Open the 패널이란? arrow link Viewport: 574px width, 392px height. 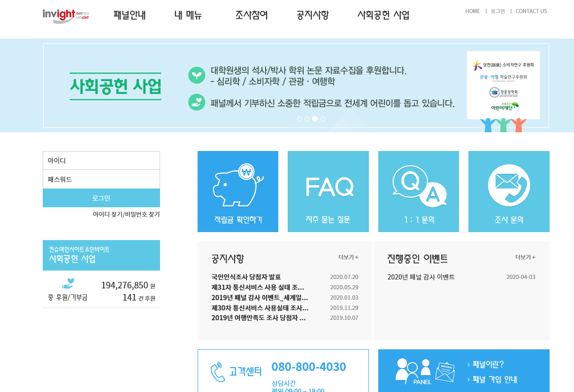(486, 364)
